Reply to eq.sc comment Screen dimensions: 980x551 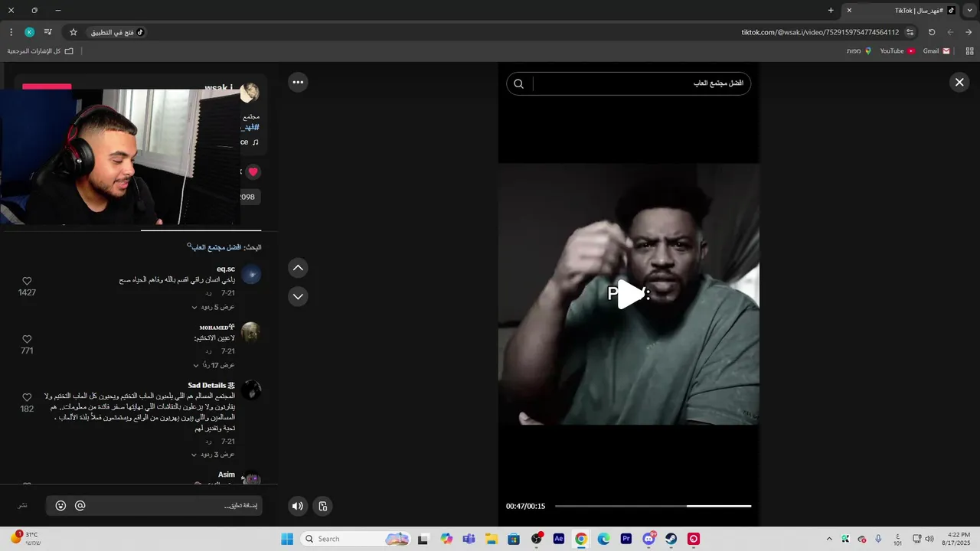(208, 293)
